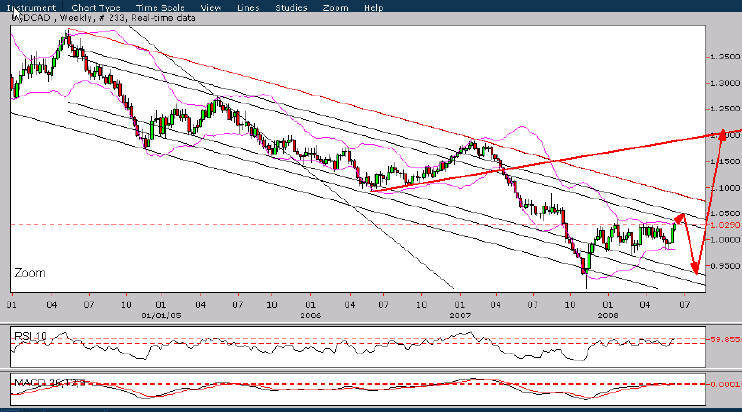Open the Help menu
742x412 pixels.
point(373,8)
